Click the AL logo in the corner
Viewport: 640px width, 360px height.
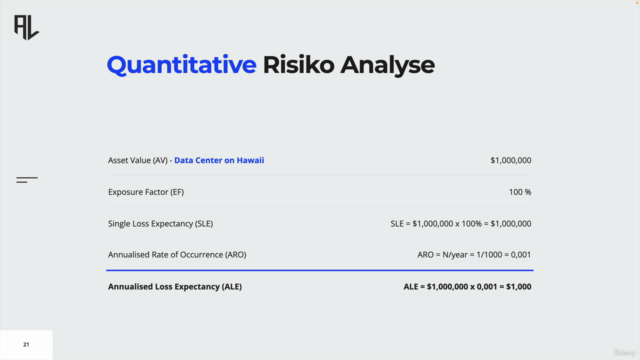pos(27,27)
